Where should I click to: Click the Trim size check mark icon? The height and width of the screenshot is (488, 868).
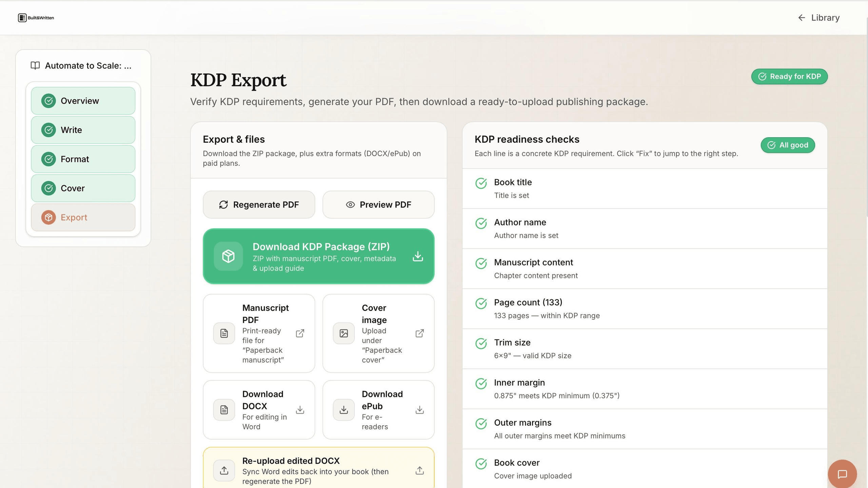481,344
